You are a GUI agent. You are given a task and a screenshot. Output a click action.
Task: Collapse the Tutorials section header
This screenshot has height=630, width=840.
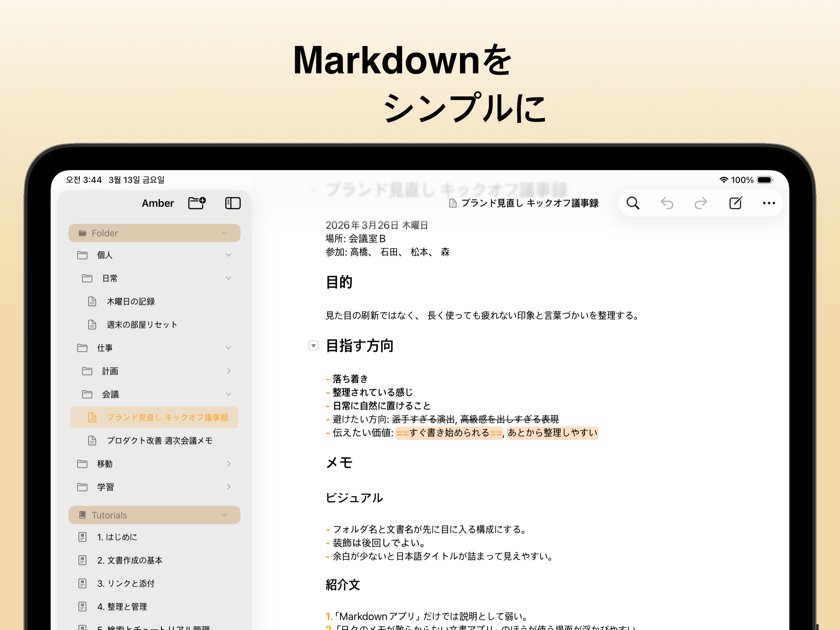[x=224, y=515]
